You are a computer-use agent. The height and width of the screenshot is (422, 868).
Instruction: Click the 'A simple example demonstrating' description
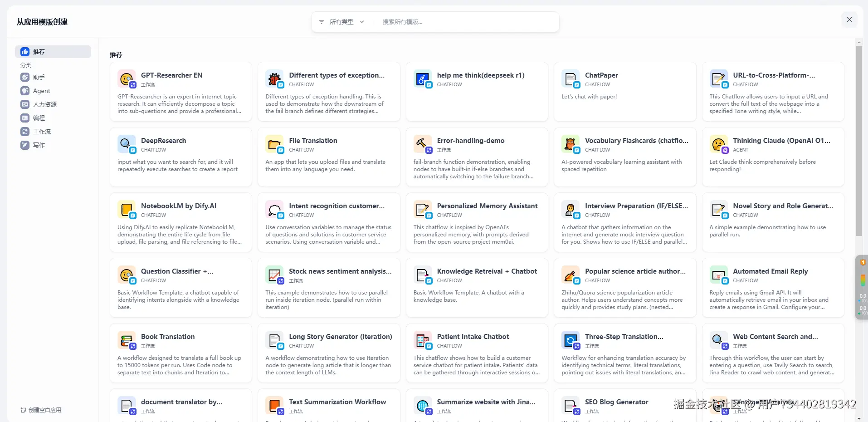[768, 231]
